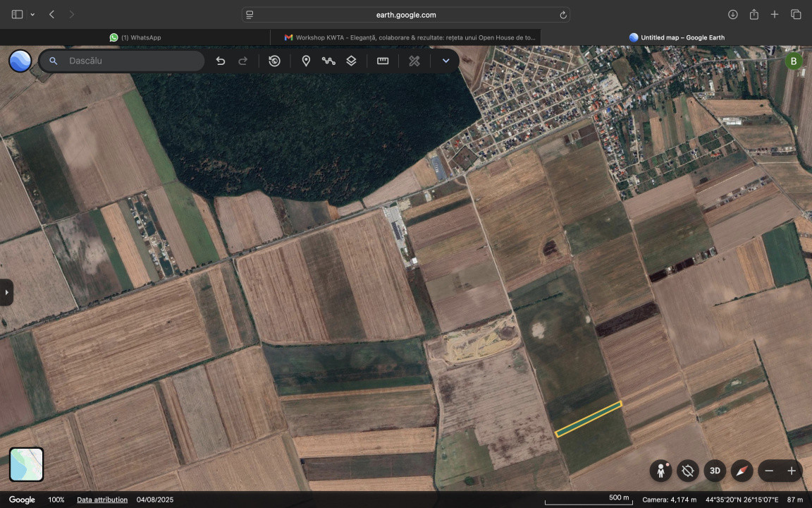This screenshot has width=812, height=508.
Task: Switch to the Workshop KWTA Gmail tab
Action: coord(409,37)
